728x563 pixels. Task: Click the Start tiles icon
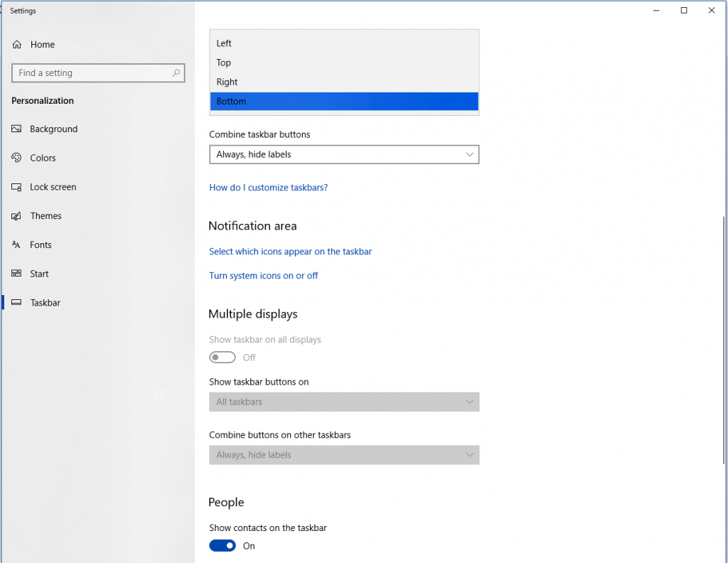pyautogui.click(x=16, y=274)
